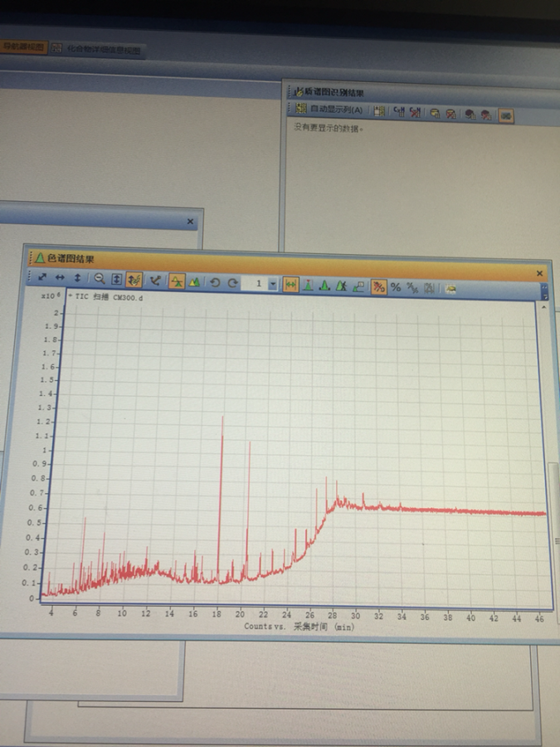
Task: Click the remove database results icon
Action: tap(451, 114)
